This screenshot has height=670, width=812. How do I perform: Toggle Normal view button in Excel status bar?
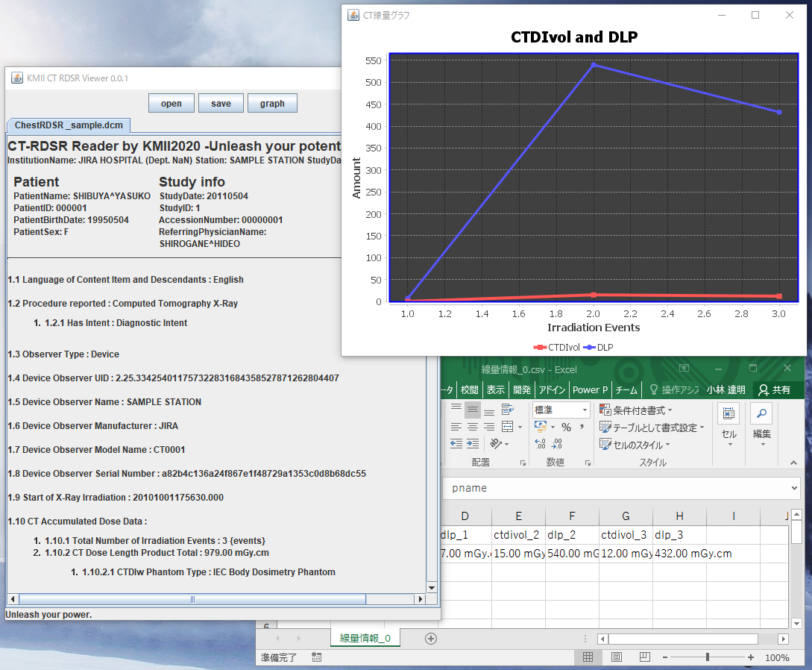coord(588,657)
